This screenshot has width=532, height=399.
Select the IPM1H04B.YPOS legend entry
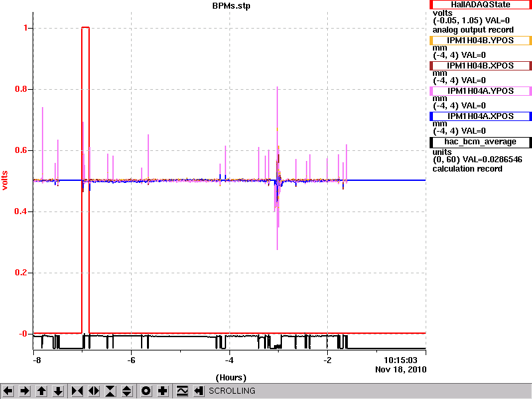pyautogui.click(x=480, y=41)
